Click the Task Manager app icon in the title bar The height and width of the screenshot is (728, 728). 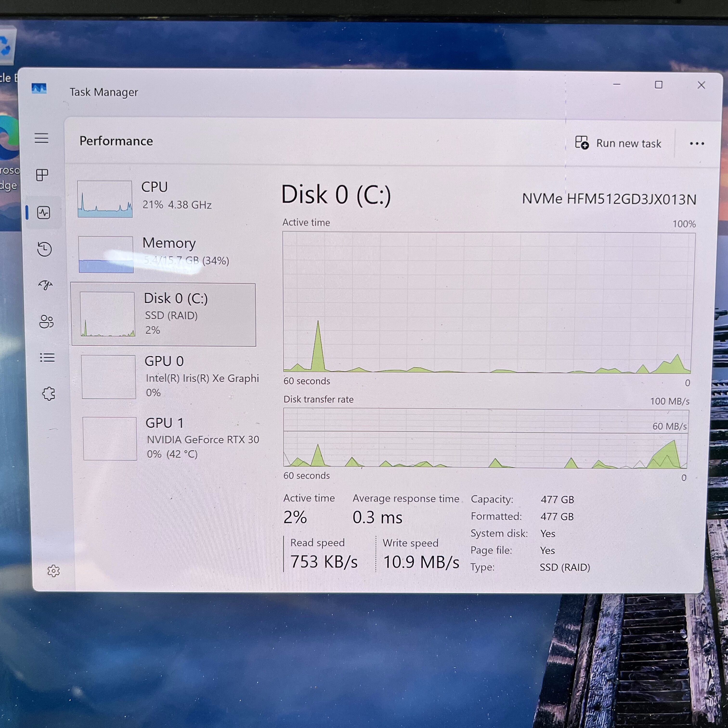click(39, 89)
